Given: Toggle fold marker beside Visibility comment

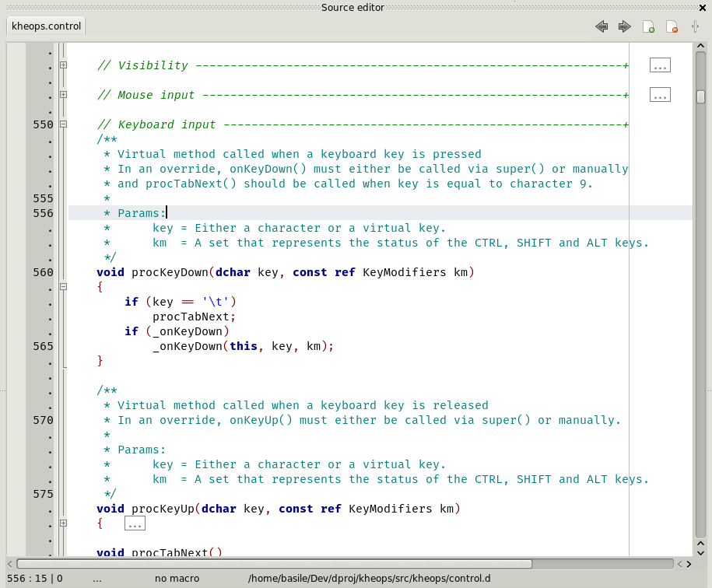Looking at the screenshot, I should (x=64, y=65).
